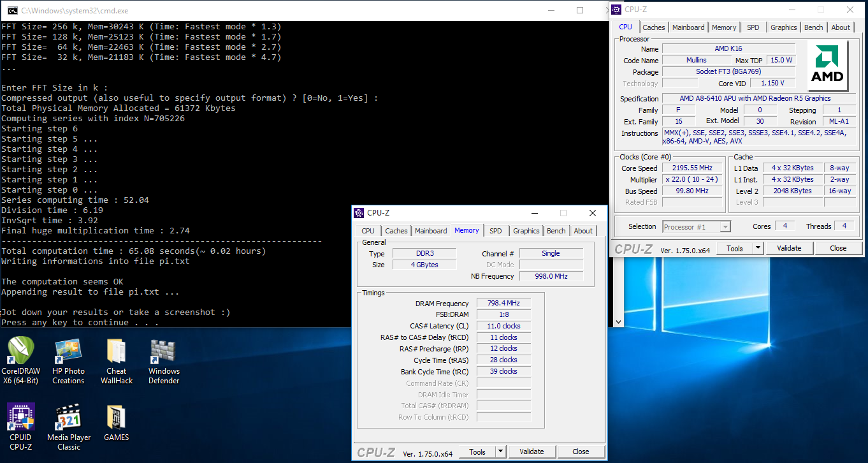Click Core VID value 1.150 V

tap(772, 83)
